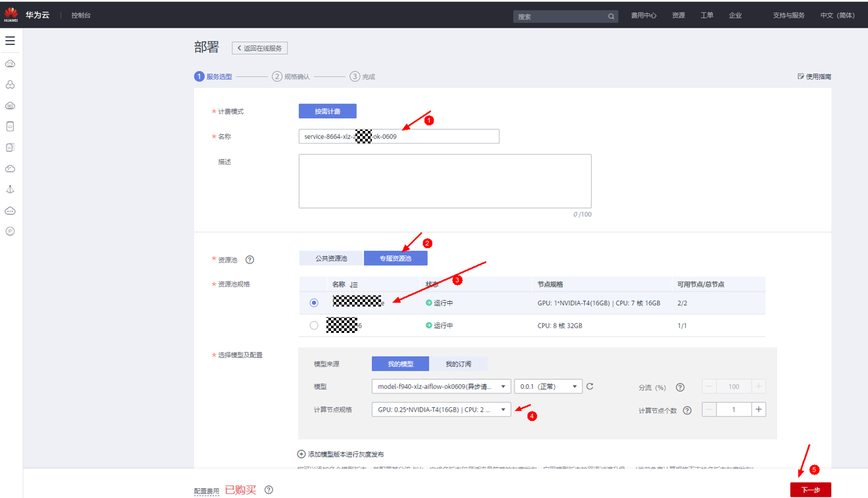Click the 描述 description text area

pyautogui.click(x=445, y=181)
